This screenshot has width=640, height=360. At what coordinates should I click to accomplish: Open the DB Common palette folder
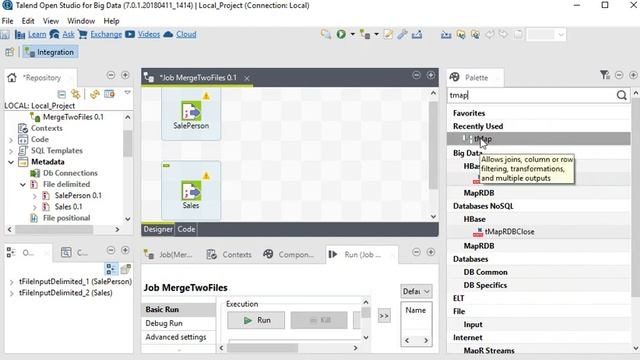[x=485, y=272]
